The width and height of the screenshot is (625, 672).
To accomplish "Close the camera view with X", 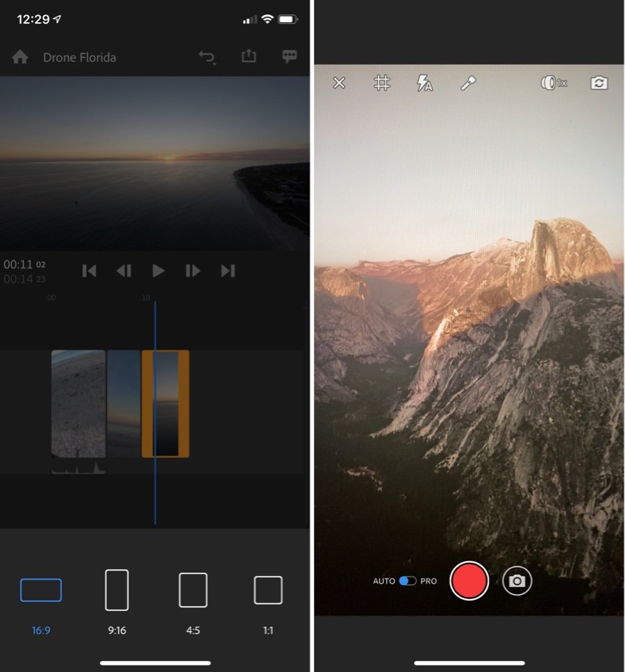I will point(339,83).
